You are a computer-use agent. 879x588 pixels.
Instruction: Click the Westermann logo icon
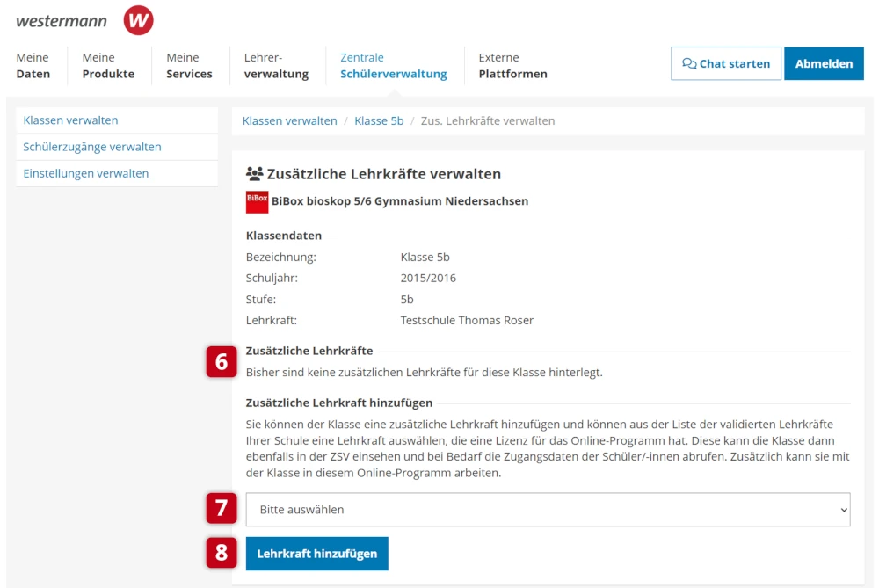click(138, 20)
